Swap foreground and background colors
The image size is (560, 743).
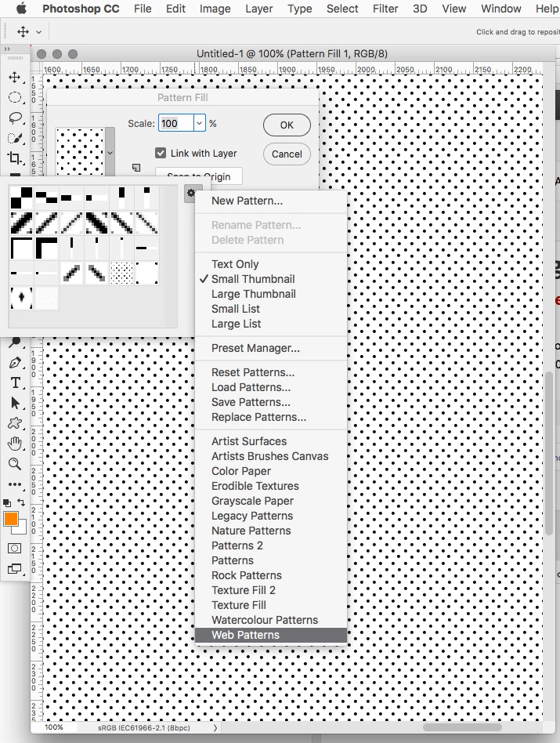coord(21,502)
